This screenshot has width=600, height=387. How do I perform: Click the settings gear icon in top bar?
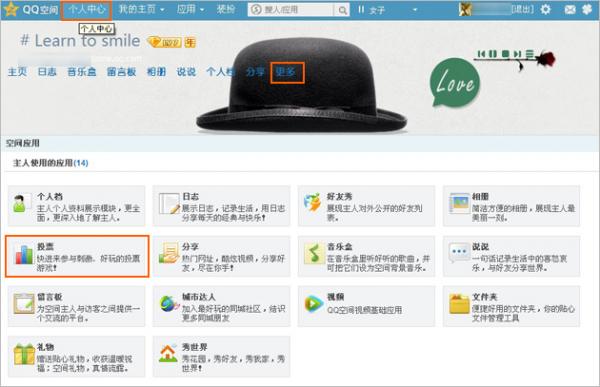(x=546, y=9)
